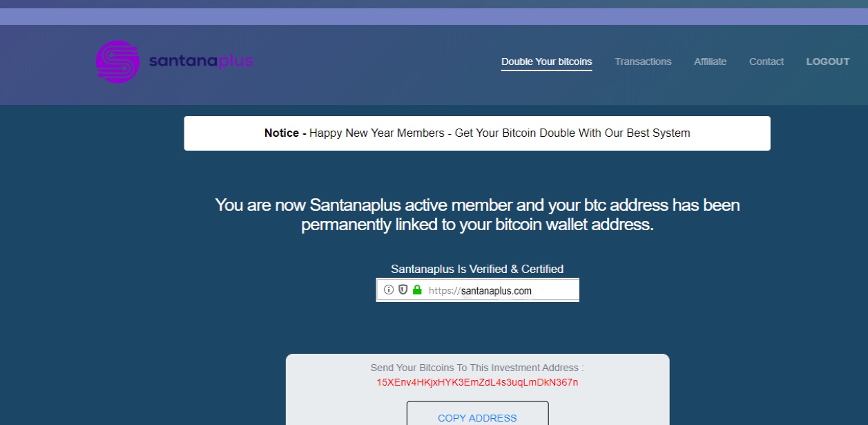The image size is (868, 425).
Task: Go to the Transactions page
Action: click(x=643, y=62)
